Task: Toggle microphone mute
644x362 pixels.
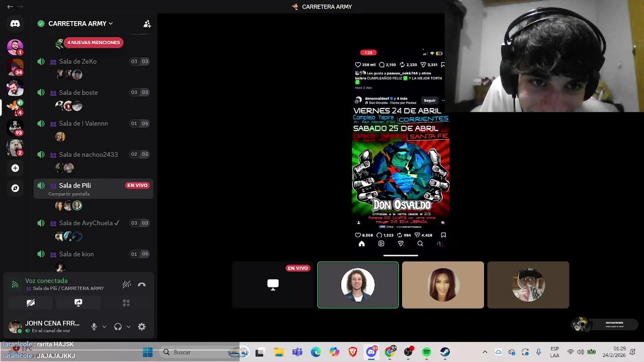Action: coord(94,327)
